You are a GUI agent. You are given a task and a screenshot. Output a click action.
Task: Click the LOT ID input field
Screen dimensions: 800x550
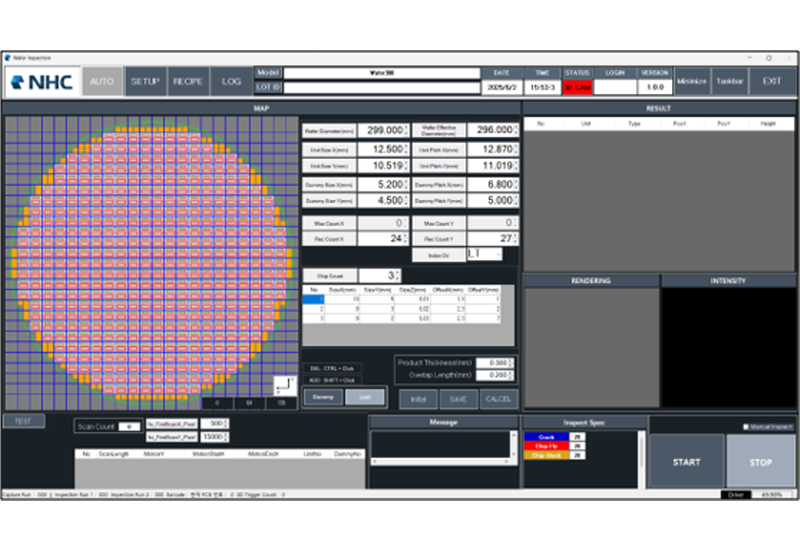click(381, 88)
